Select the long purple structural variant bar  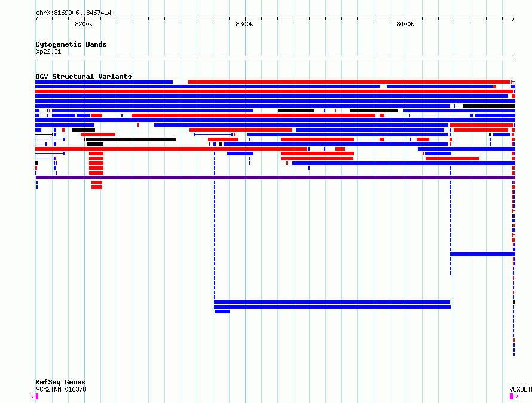click(275, 178)
